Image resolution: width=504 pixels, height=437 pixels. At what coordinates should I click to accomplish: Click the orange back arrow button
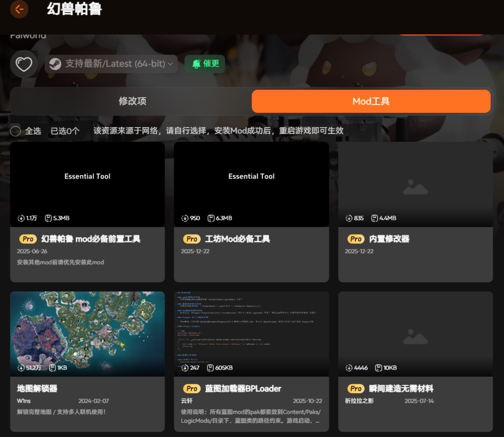click(19, 9)
